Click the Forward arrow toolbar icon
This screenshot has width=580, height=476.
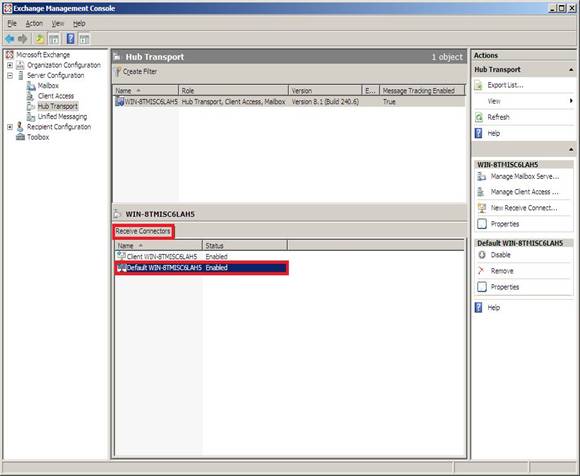click(x=23, y=39)
